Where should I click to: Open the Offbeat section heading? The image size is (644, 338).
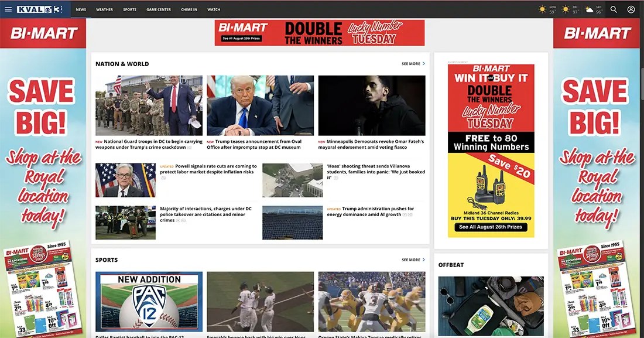(451, 265)
